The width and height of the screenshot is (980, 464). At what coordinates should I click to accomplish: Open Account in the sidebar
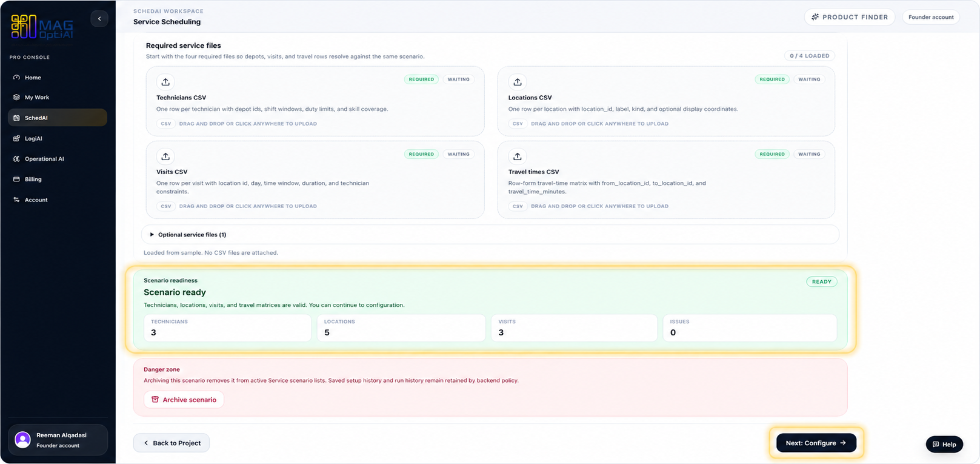58,200
